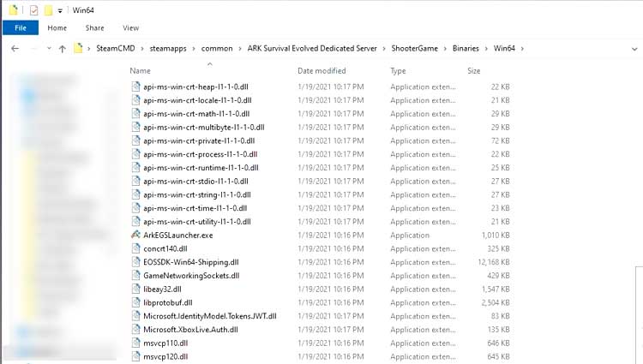Sort the list by Size column
Viewport: 643px width, 364px height.
pos(473,71)
